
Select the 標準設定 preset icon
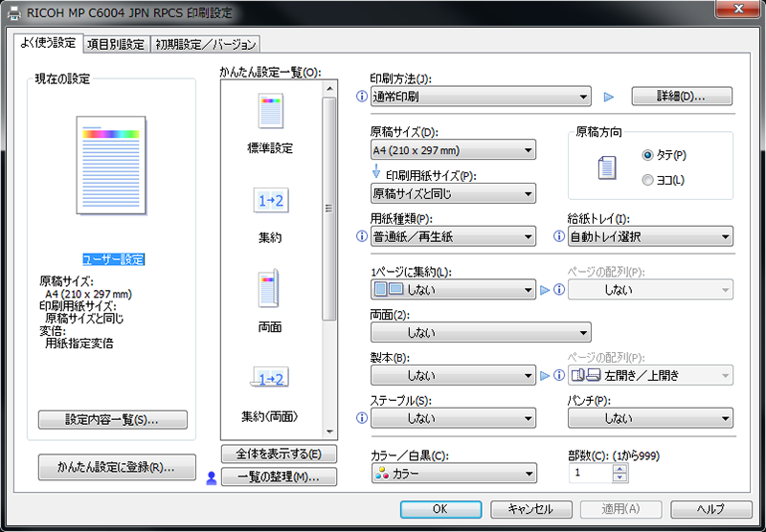coord(270,112)
